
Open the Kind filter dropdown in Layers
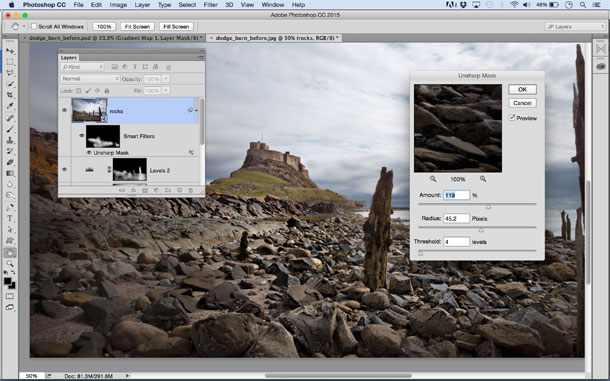pyautogui.click(x=82, y=67)
